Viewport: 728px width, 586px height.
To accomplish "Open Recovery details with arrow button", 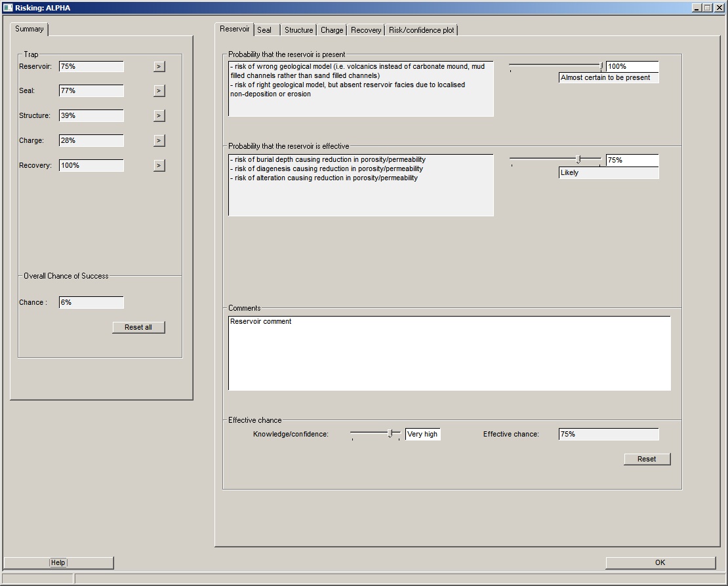I will [x=159, y=166].
